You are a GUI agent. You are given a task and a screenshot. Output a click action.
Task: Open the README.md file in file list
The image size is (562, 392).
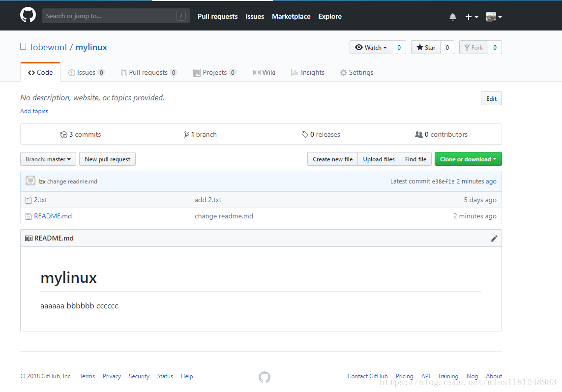53,216
